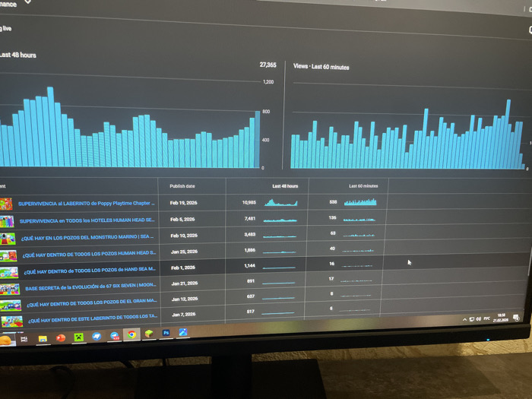The width and height of the screenshot is (532, 399).
Task: Click the Task View taskbar icon
Action: click(x=24, y=339)
